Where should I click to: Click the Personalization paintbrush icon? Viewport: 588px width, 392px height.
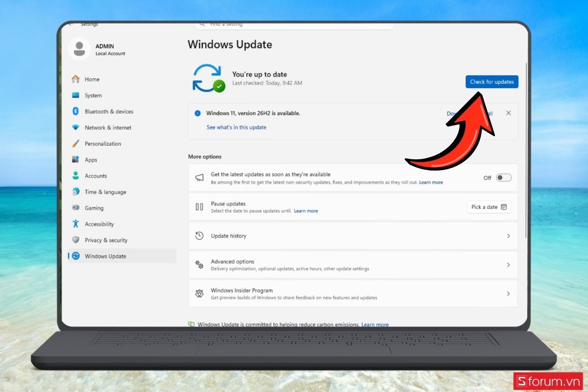[x=75, y=144]
